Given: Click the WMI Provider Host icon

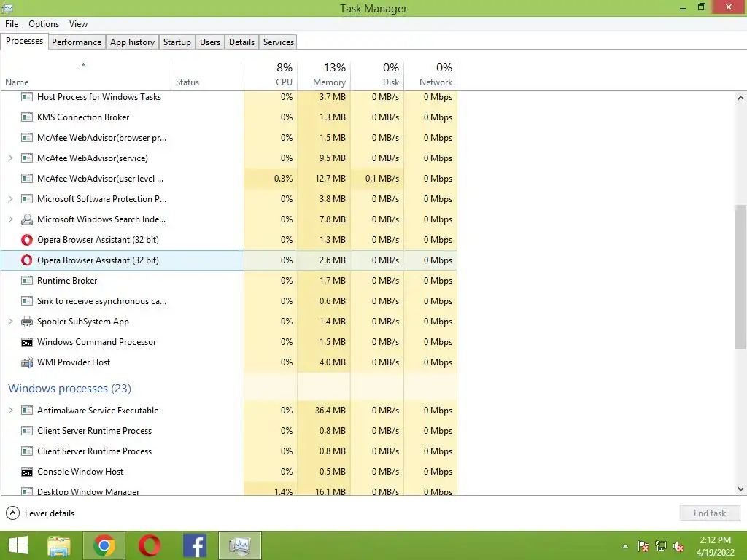Looking at the screenshot, I should (x=27, y=362).
